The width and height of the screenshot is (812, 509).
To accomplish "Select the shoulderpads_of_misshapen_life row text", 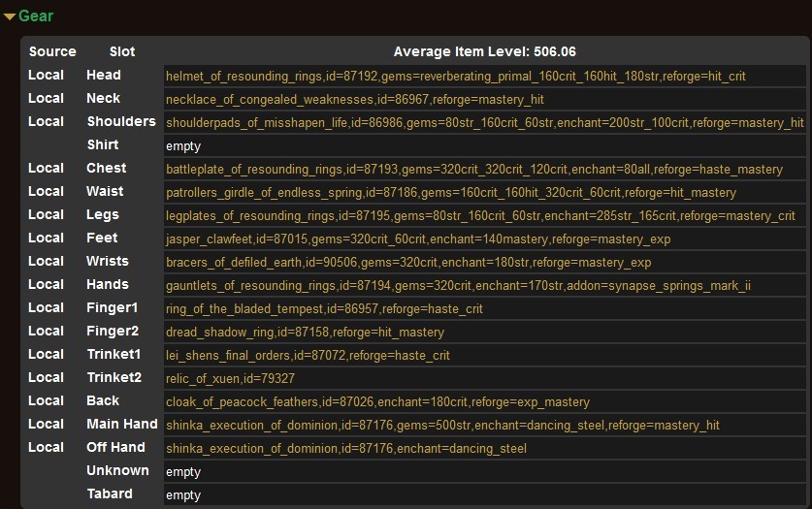I will 484,122.
